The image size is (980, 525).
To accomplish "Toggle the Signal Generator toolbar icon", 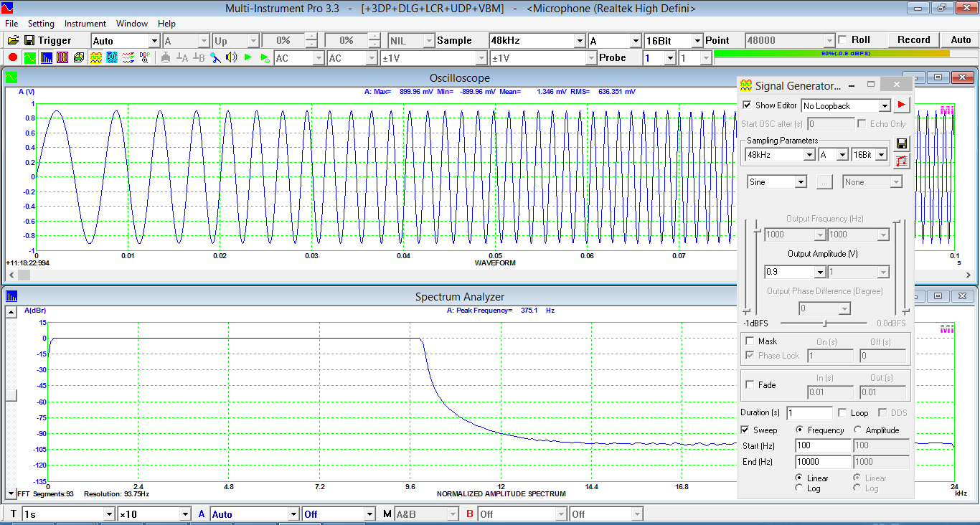I will coord(95,57).
